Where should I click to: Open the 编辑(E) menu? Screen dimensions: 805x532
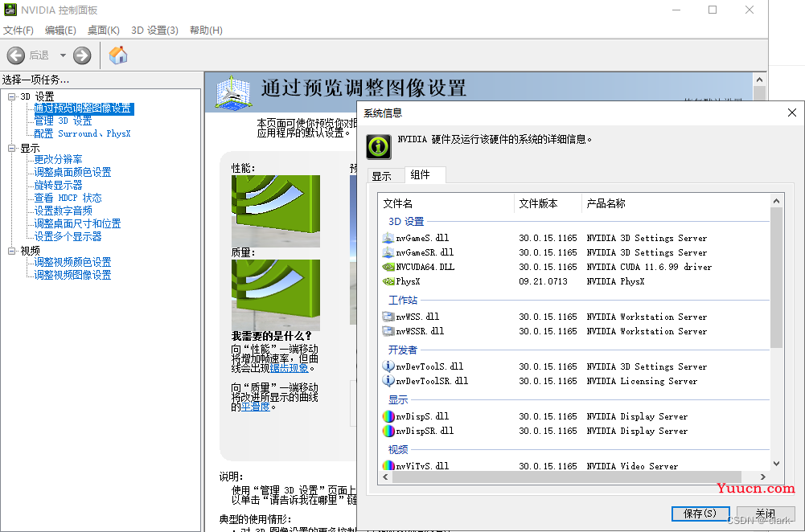[60, 31]
